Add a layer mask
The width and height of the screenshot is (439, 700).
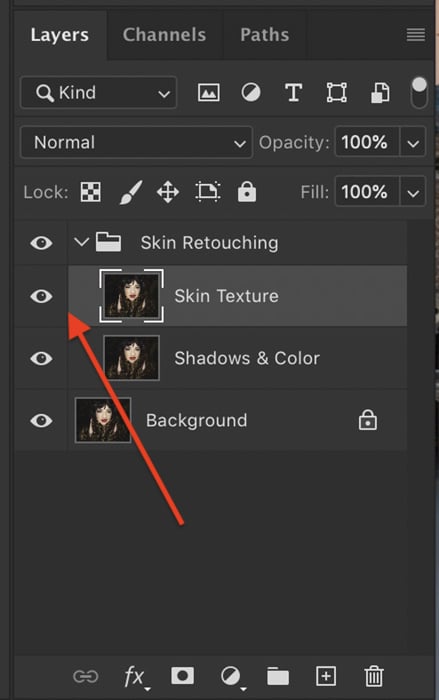[182, 676]
